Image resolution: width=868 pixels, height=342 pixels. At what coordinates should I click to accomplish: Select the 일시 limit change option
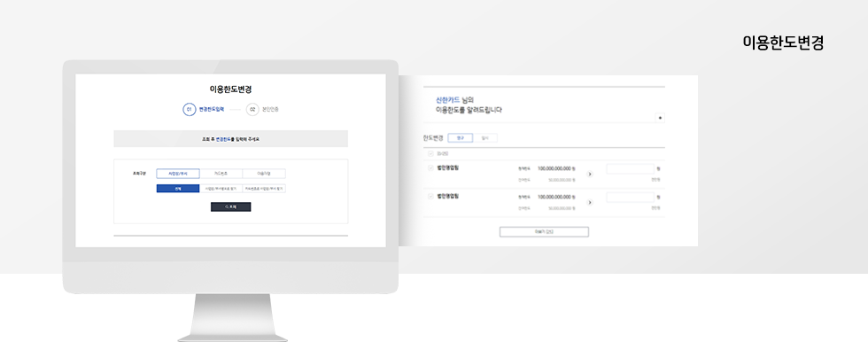coord(485,138)
